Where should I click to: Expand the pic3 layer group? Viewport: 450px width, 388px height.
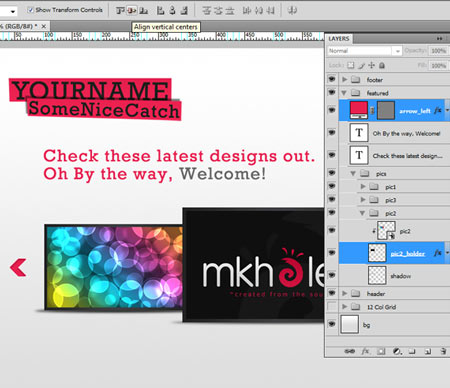pos(363,200)
